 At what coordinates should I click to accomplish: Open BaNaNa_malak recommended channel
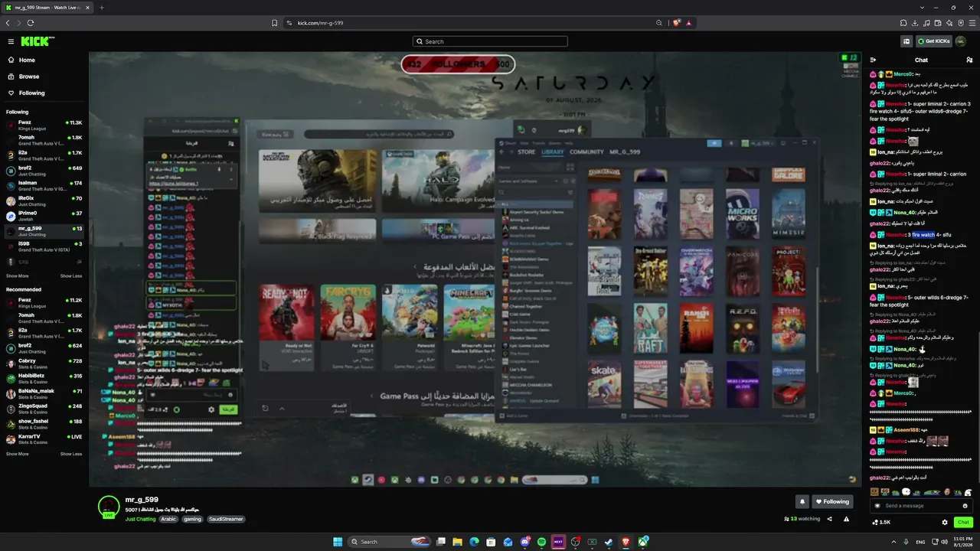[x=44, y=393]
